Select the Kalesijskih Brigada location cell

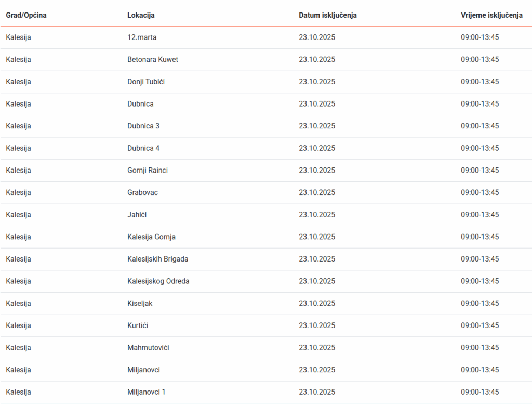(157, 259)
